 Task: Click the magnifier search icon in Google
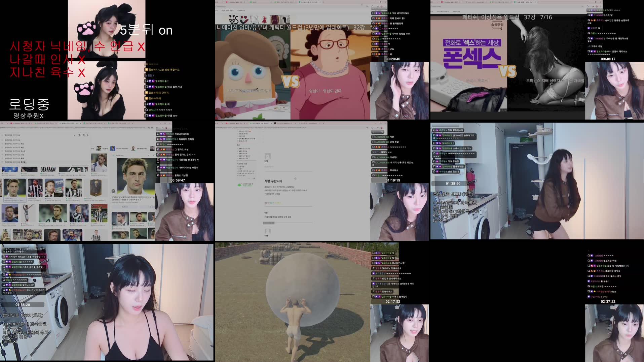[x=88, y=135]
